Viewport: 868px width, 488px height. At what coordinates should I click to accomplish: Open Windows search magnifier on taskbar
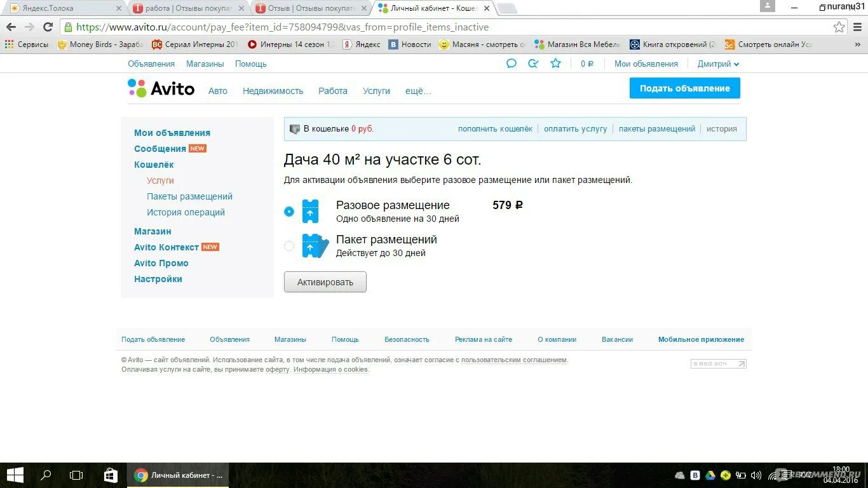tap(46, 475)
